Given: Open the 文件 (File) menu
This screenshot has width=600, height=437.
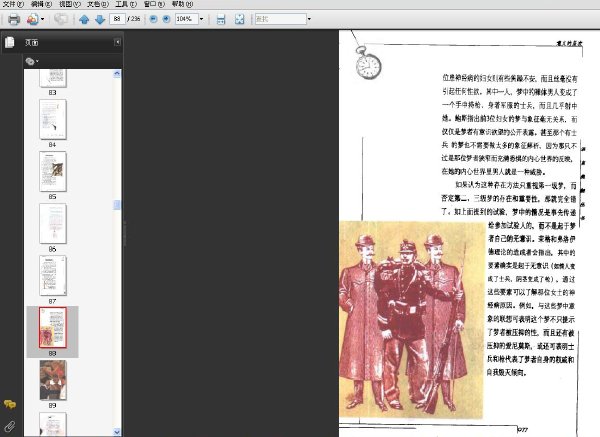Looking at the screenshot, I should (x=13, y=4).
